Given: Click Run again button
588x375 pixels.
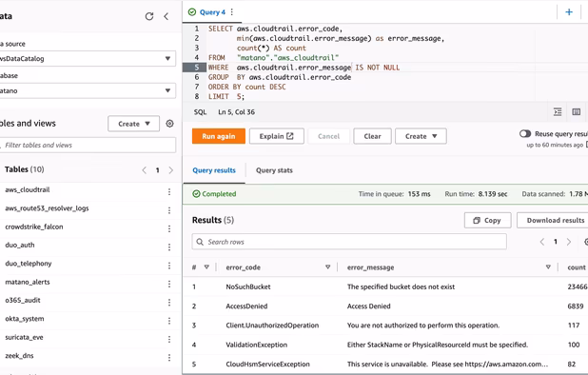Looking at the screenshot, I should (x=219, y=136).
